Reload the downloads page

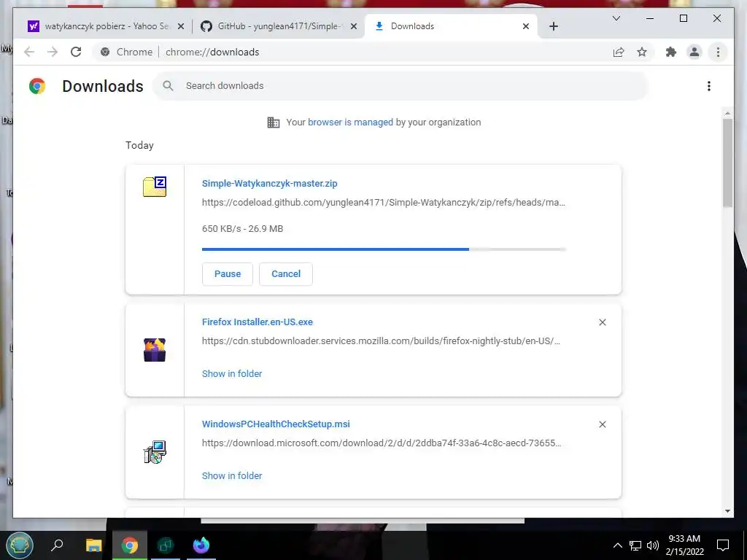click(x=76, y=52)
